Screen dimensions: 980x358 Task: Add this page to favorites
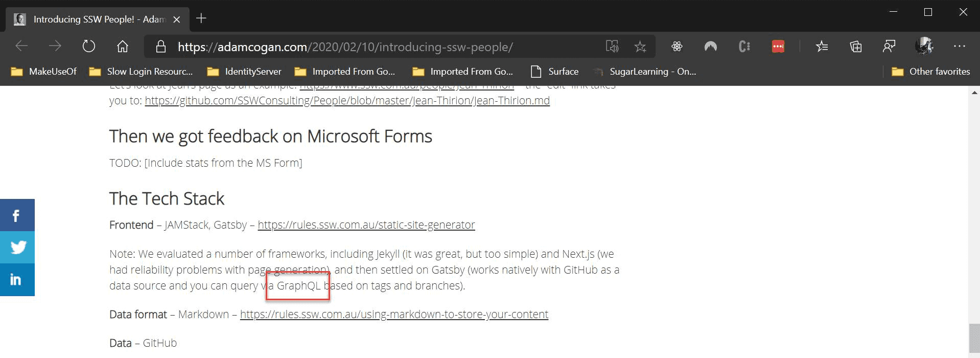point(640,47)
